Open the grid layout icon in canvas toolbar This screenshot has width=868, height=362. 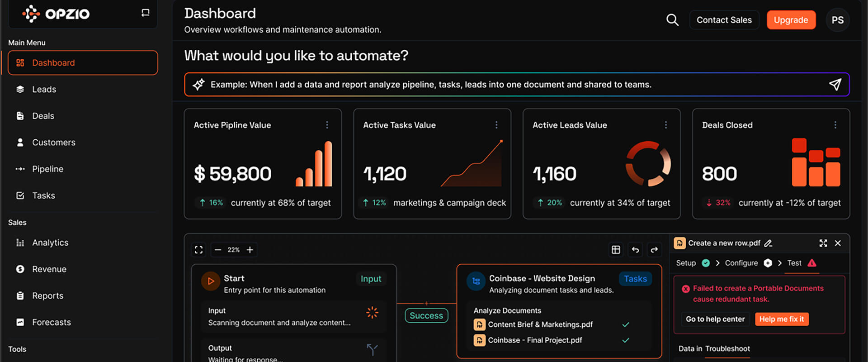(x=616, y=250)
